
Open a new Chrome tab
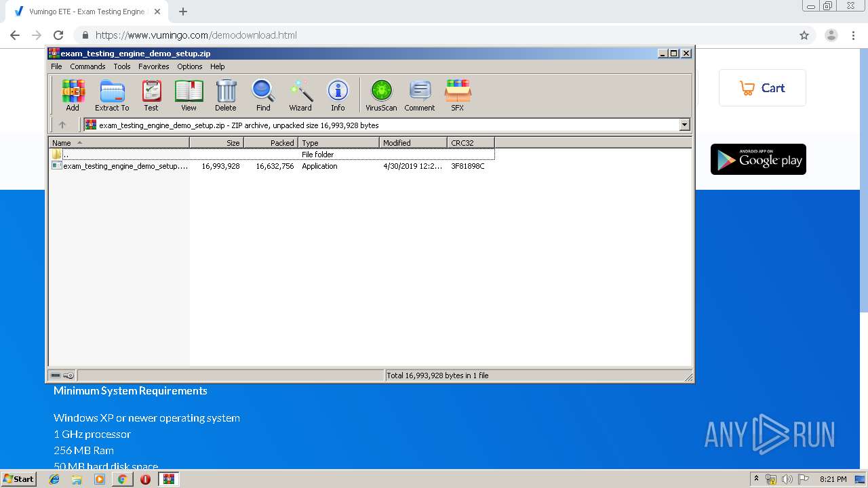tap(182, 12)
